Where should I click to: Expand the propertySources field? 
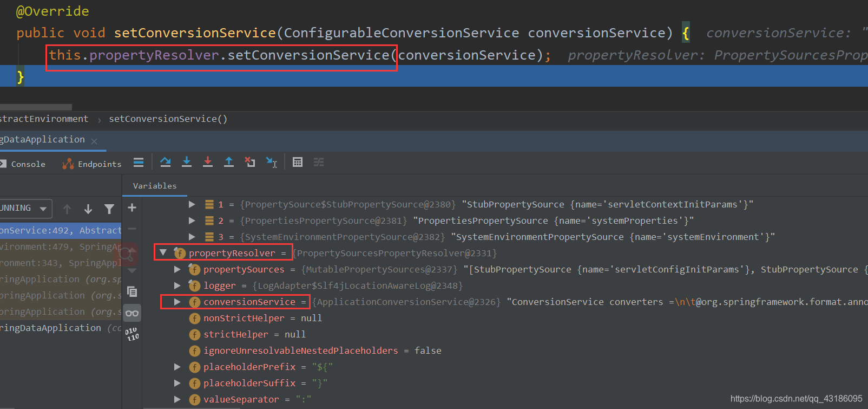click(177, 269)
